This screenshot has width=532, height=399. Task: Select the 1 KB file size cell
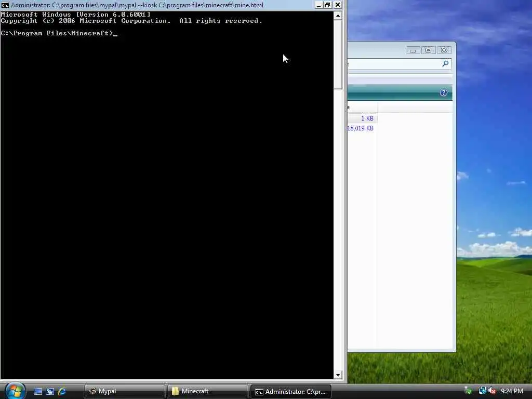coord(367,118)
